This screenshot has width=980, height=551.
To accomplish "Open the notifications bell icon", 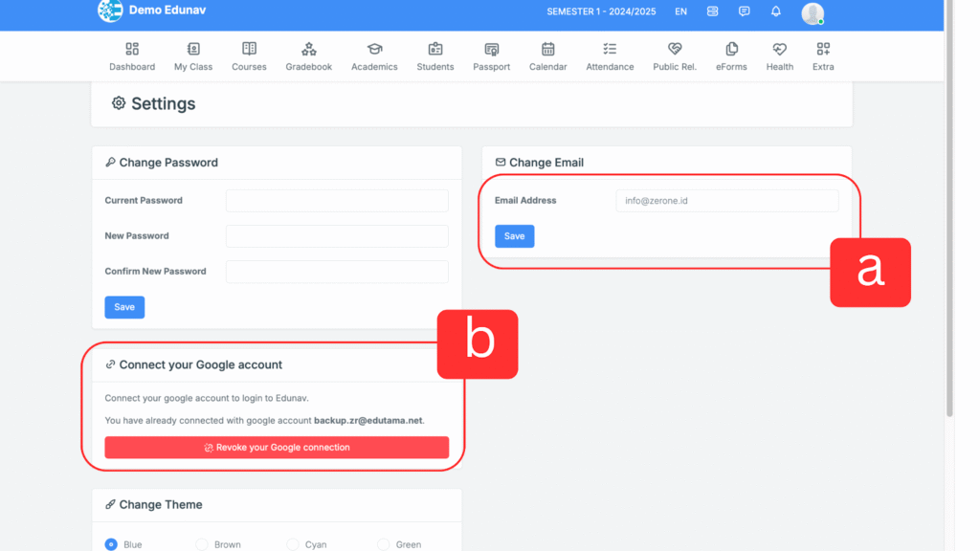I will tap(776, 11).
